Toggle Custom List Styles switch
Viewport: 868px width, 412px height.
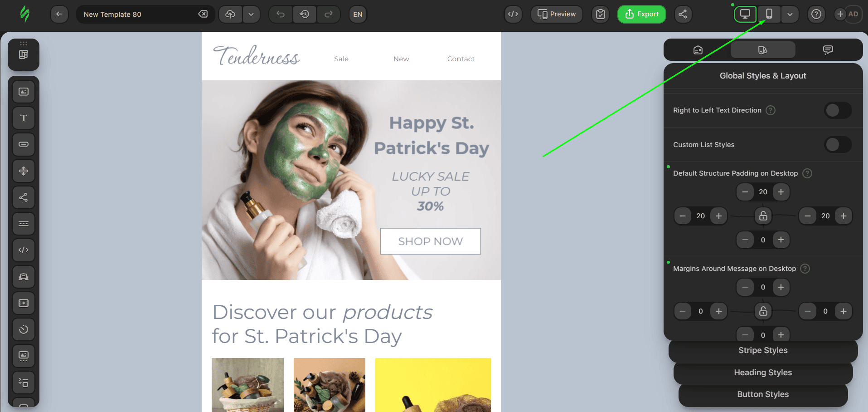point(838,145)
